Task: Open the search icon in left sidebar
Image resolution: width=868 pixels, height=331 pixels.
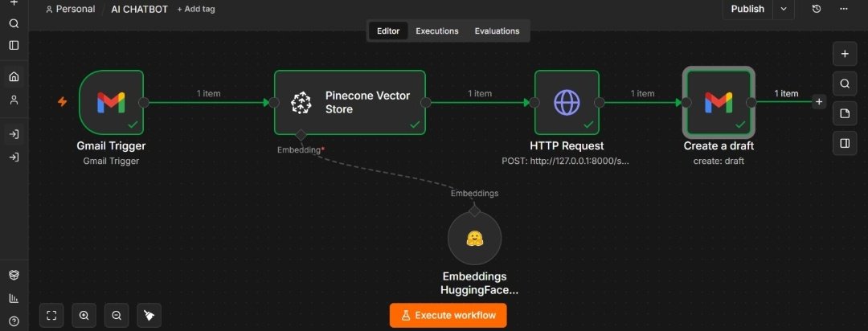Action: coord(14,23)
